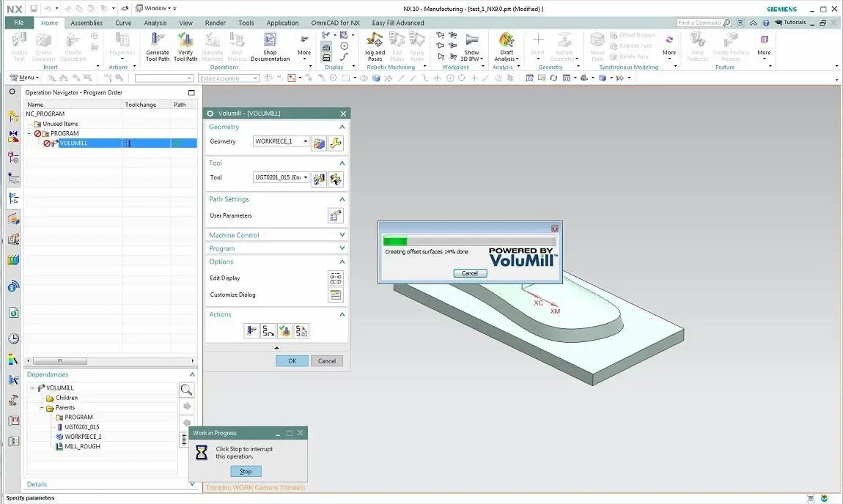843x504 pixels.
Task: Toggle the Operation Navigator maximize box
Action: (191, 92)
